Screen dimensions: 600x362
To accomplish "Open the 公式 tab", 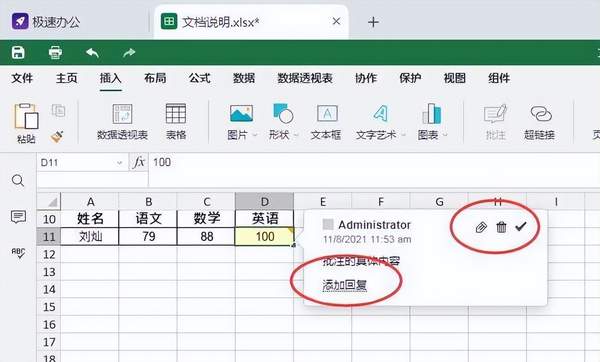I will click(x=199, y=78).
